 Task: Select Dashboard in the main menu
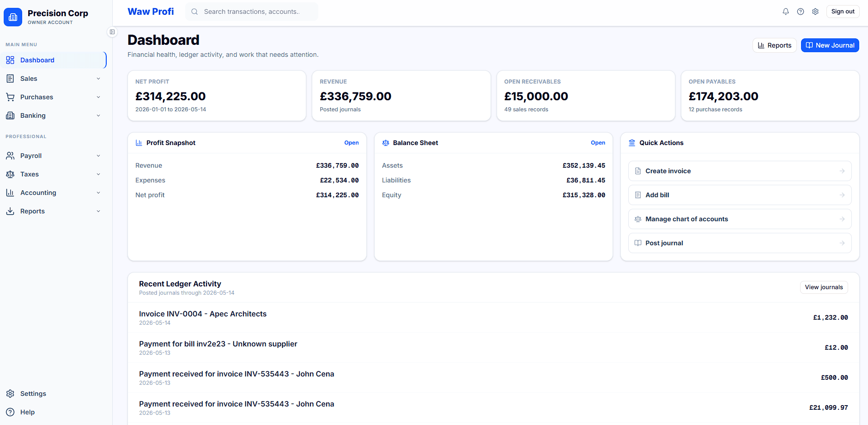coord(54,60)
